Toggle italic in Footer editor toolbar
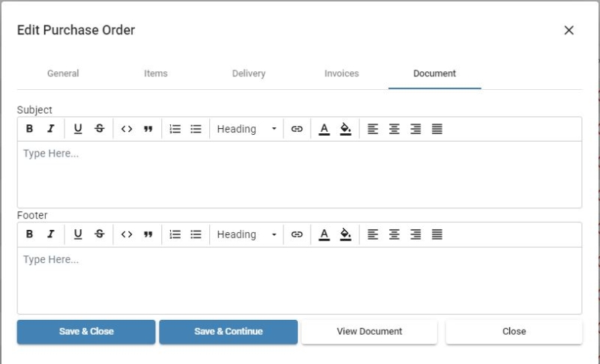 click(x=50, y=234)
